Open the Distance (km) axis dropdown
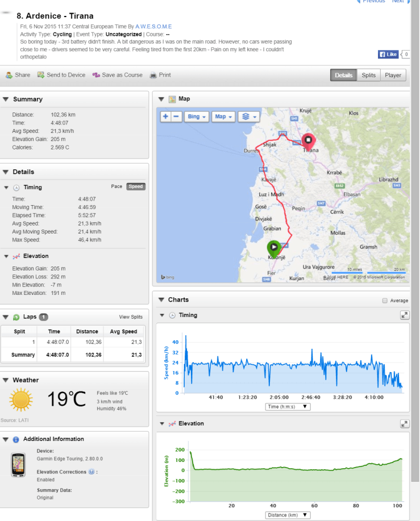 pos(288,515)
